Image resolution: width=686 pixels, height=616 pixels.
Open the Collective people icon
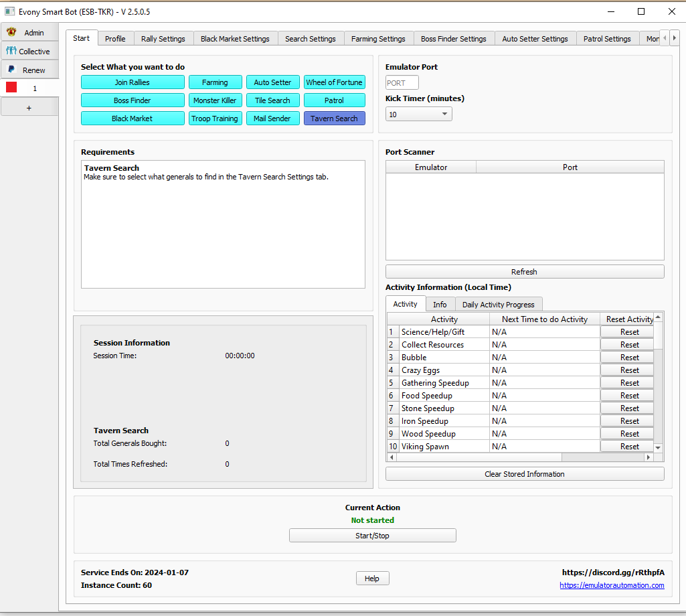point(11,51)
